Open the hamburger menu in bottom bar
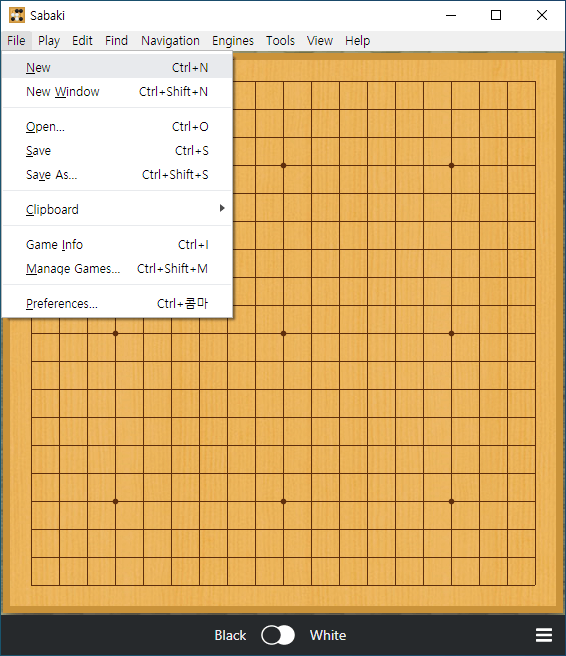 click(x=543, y=635)
